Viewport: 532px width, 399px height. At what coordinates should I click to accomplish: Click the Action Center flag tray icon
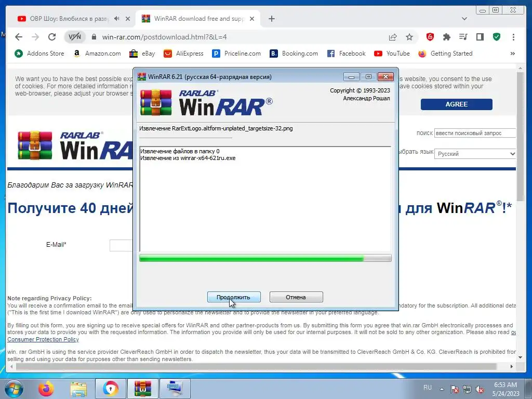pos(455,389)
